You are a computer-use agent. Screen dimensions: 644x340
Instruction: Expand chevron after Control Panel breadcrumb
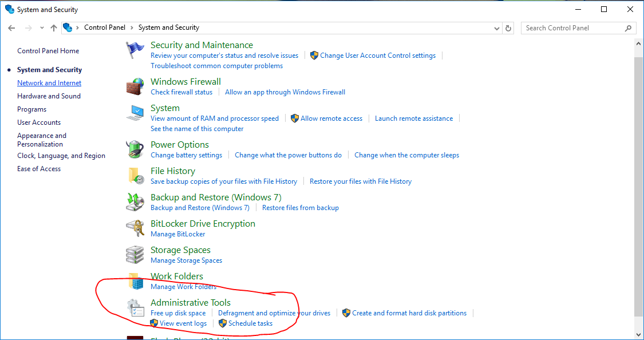point(132,27)
